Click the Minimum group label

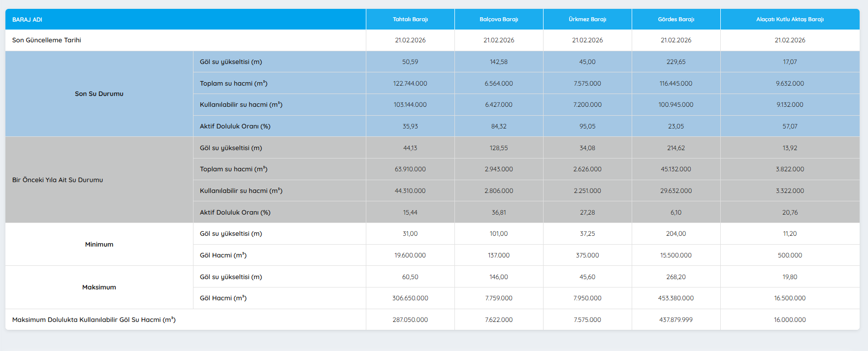click(99, 245)
